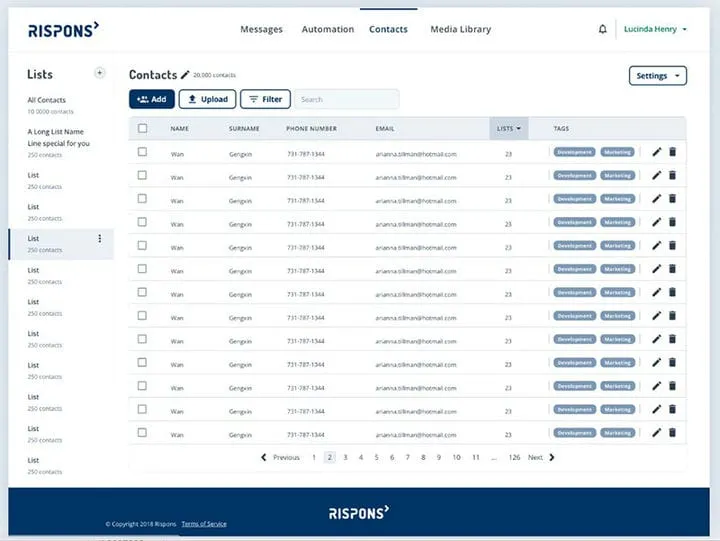The width and height of the screenshot is (720, 541).
Task: Delete the first contact row with trash icon
Action: 672,152
